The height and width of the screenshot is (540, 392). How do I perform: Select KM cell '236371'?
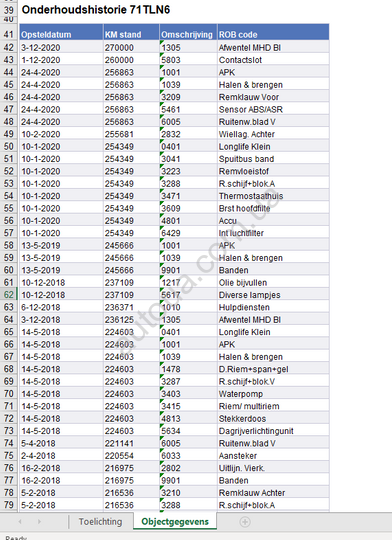[131, 307]
